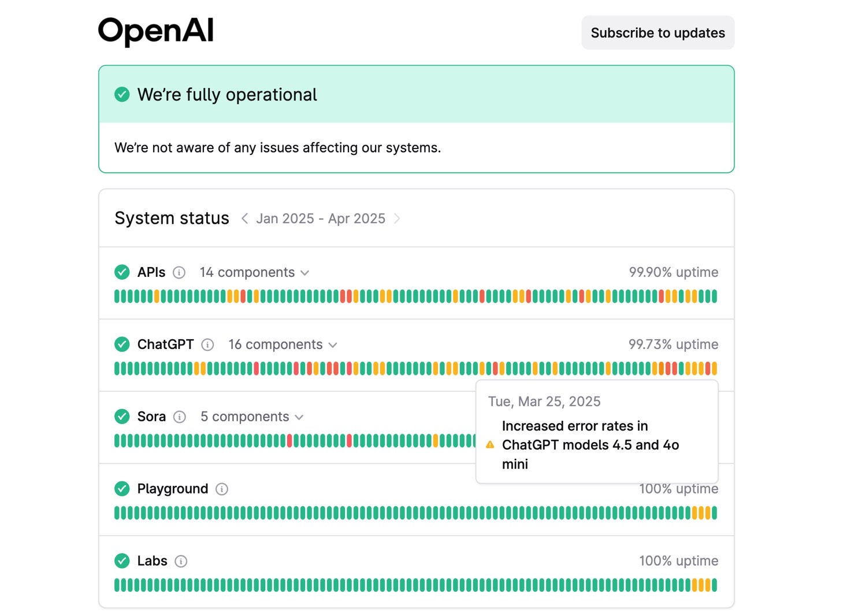Screen dimensions: 847x616
Task: Click the fully operational green checkmark
Action: pos(122,95)
